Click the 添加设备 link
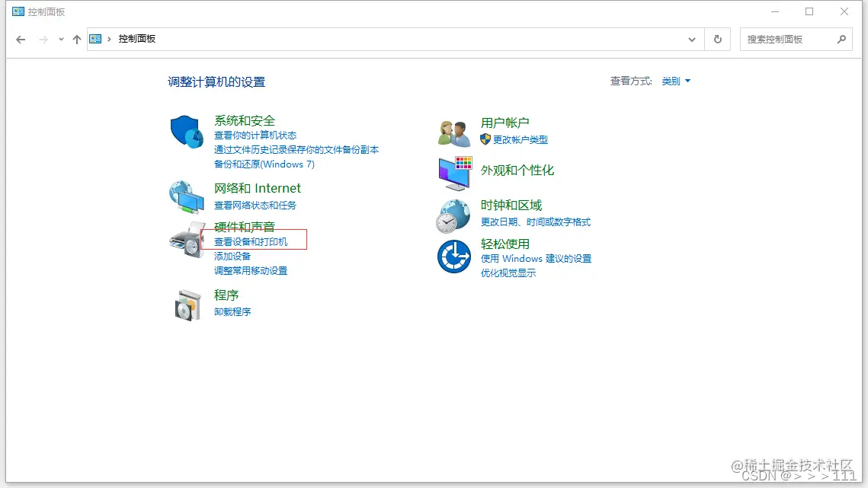868x488 pixels. coord(232,256)
